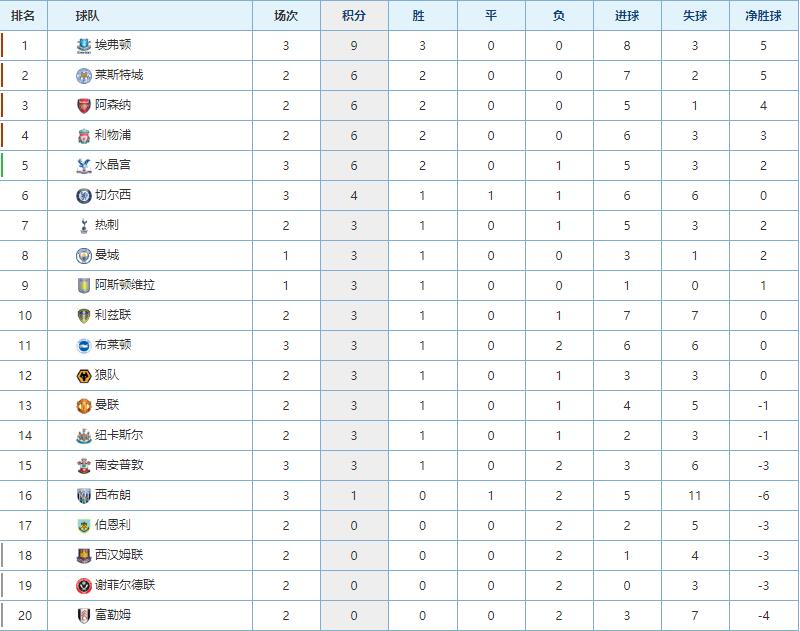
Task: Click the Crystal Palace crest icon
Action: coord(84,165)
